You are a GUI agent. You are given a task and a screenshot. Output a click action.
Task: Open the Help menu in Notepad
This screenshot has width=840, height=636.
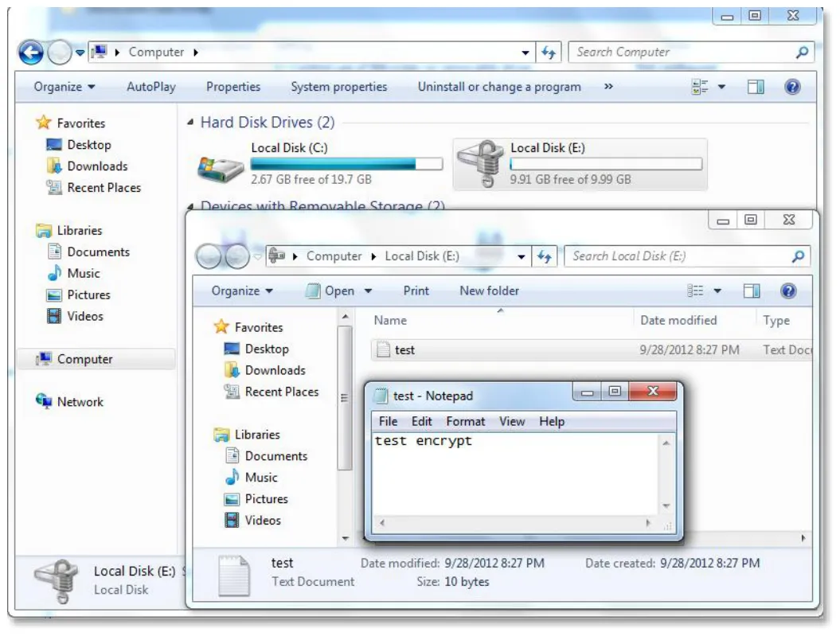coord(552,422)
